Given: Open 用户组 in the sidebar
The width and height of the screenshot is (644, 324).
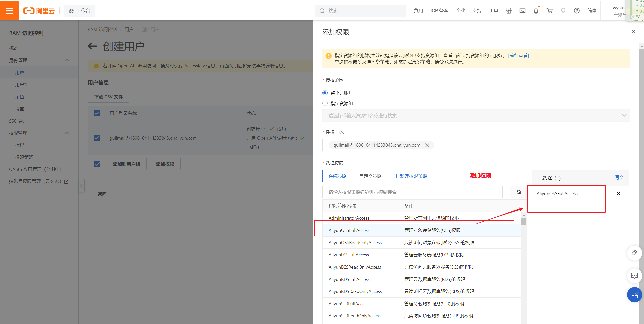Looking at the screenshot, I should (x=22, y=84).
